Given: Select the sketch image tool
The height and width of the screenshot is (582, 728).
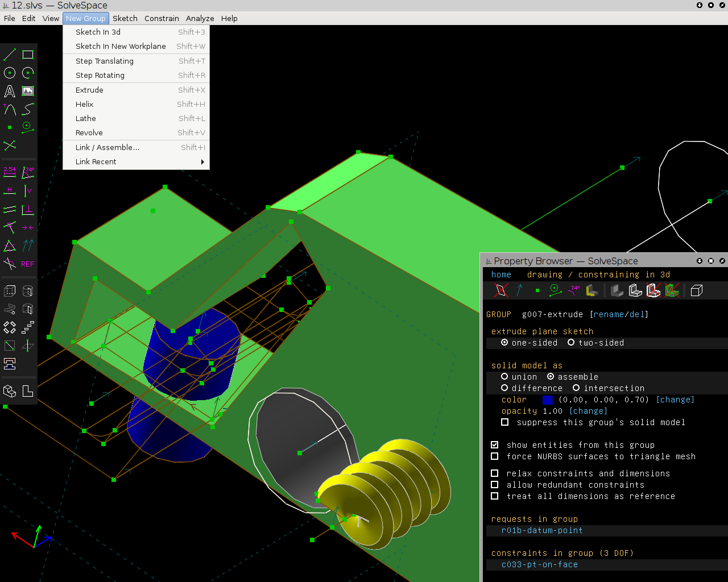Looking at the screenshot, I should [28, 91].
